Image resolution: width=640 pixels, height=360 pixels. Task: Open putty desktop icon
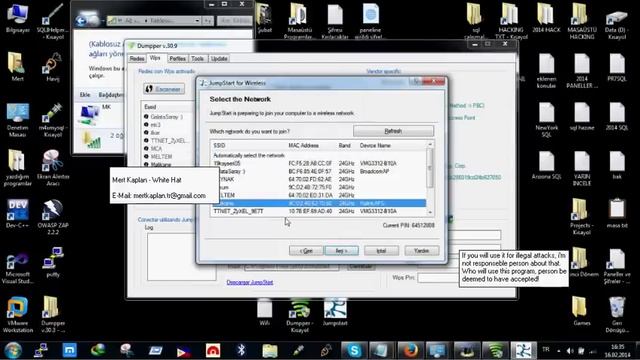click(x=53, y=262)
